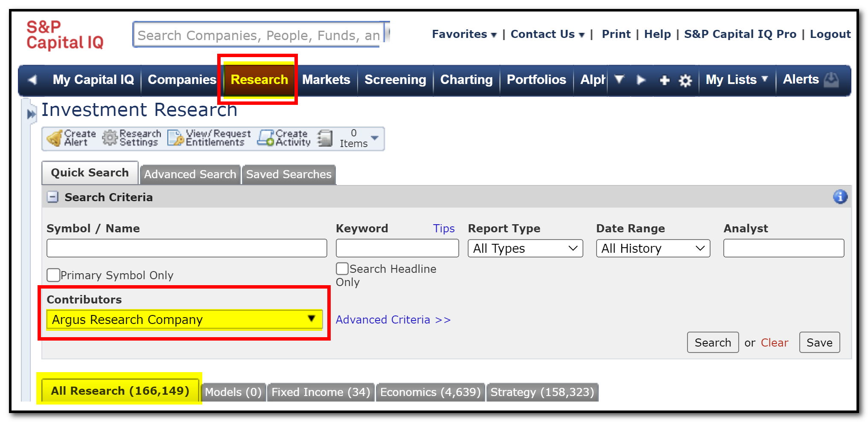
Task: Open the Favorites dropdown menu
Action: 464,34
